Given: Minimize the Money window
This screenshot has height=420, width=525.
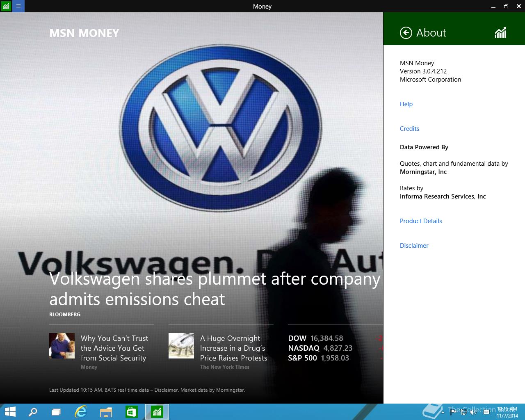Looking at the screenshot, I should (x=493, y=6).
